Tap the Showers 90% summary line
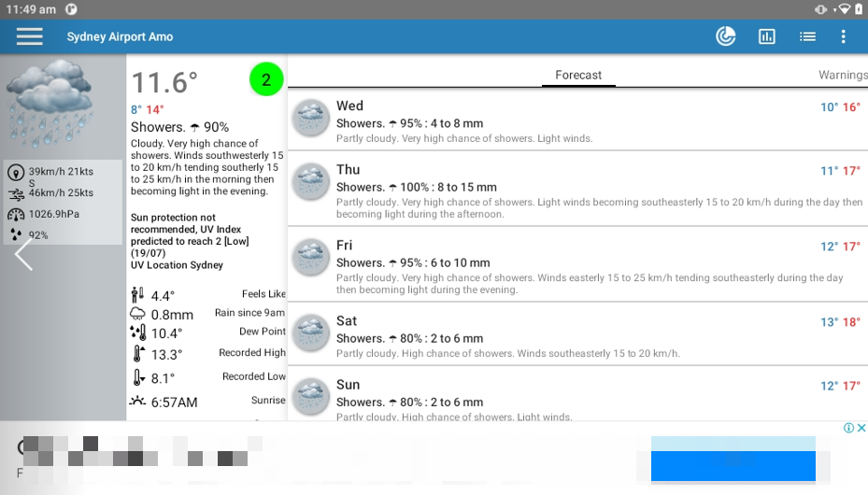Screen dimensions: 868x495 pos(180,127)
